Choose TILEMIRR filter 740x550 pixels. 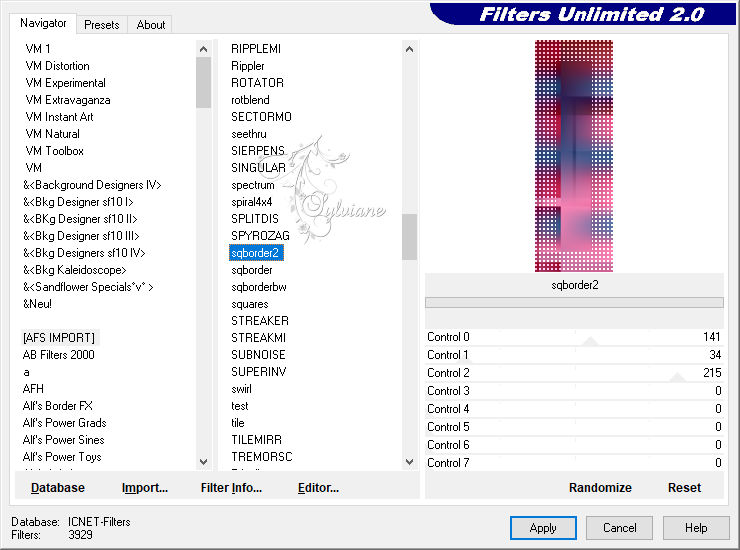[x=256, y=440]
